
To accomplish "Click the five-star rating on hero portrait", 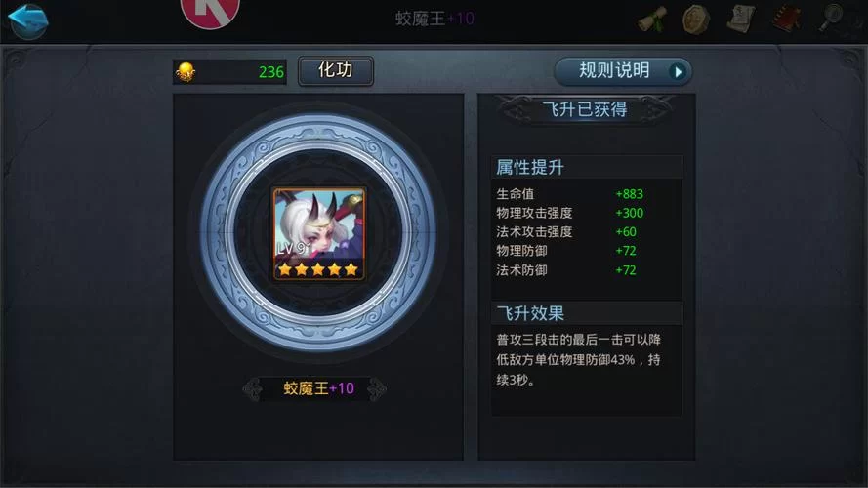I will 318,269.
